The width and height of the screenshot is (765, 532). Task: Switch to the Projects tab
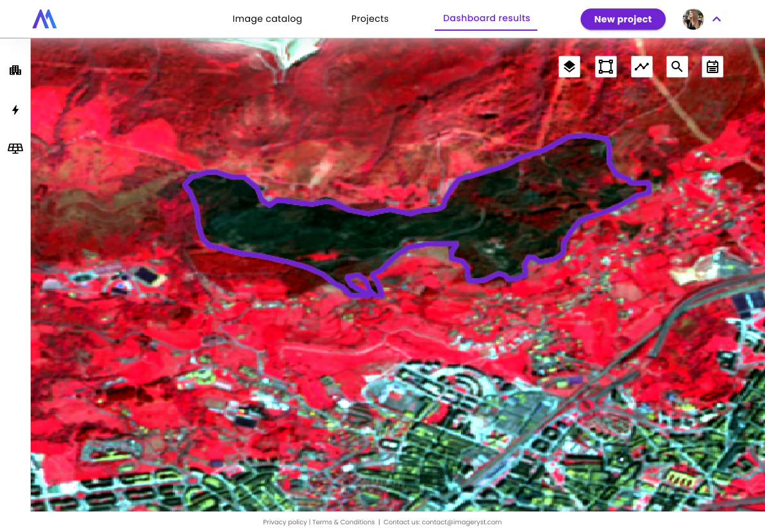pyautogui.click(x=369, y=19)
